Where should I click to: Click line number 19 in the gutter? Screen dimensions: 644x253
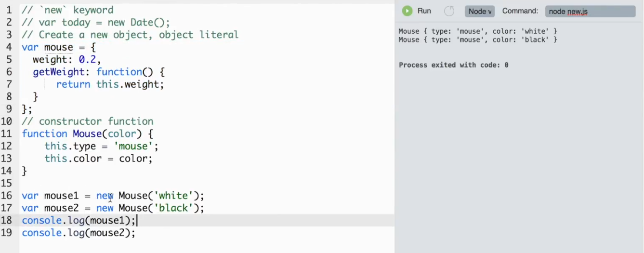pyautogui.click(x=6, y=233)
